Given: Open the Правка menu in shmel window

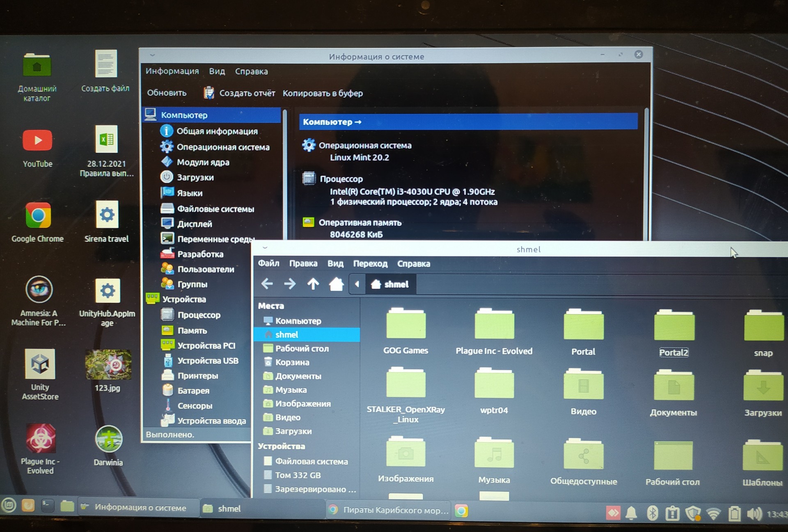Looking at the screenshot, I should 303,264.
